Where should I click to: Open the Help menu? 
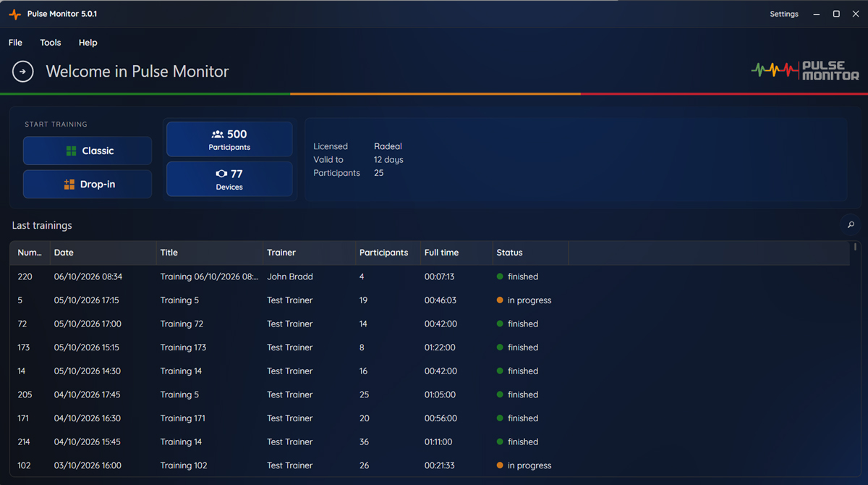(88, 43)
